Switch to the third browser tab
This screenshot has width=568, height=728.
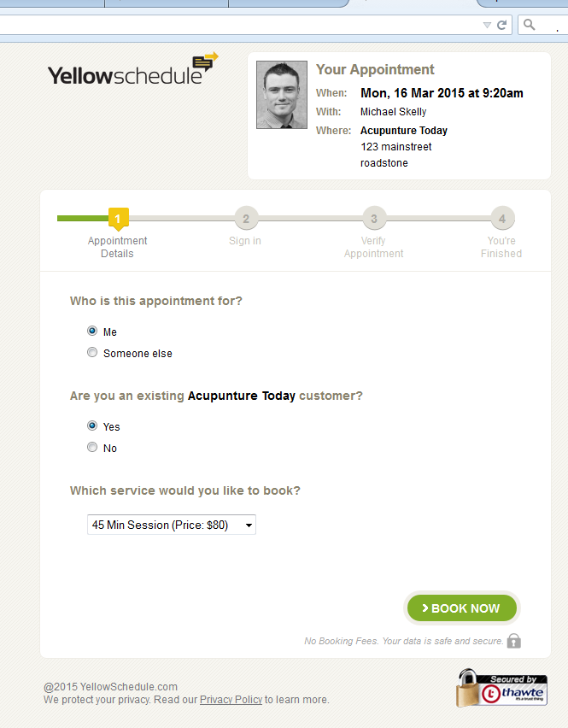[x=289, y=3]
